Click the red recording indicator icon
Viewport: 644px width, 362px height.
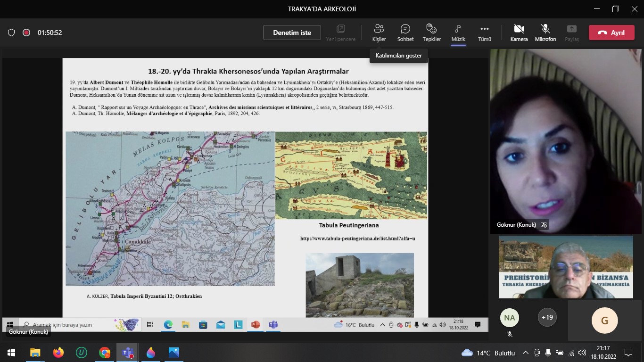click(x=26, y=33)
